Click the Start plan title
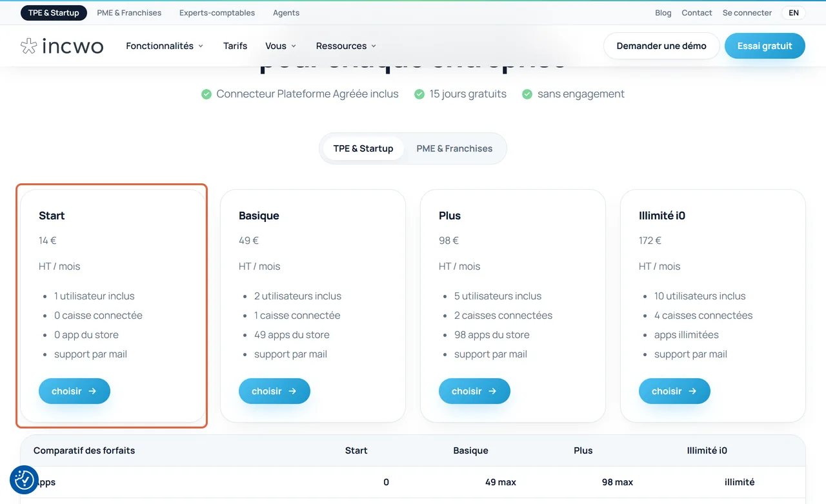826x504 pixels. (52, 216)
